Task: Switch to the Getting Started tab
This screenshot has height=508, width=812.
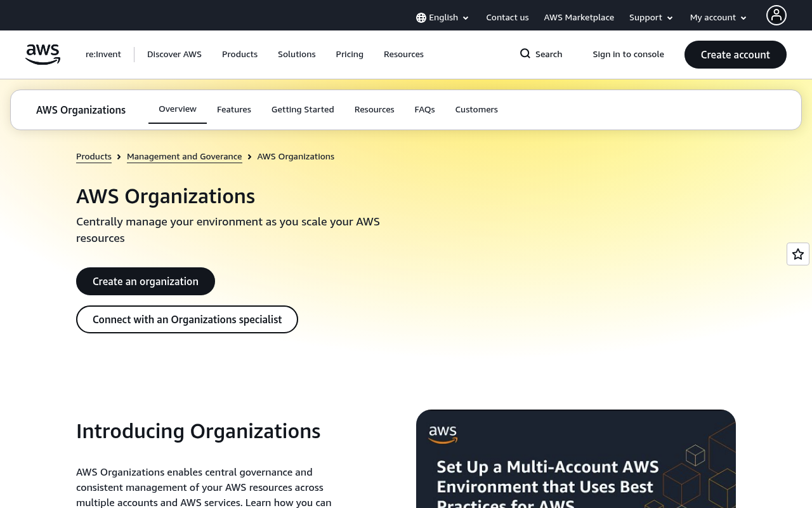Action: click(303, 110)
